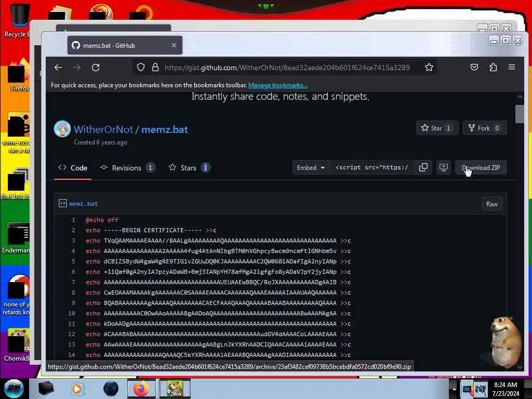This screenshot has width=532, height=399.
Task: Go back with the browser back arrow
Action: 58,68
